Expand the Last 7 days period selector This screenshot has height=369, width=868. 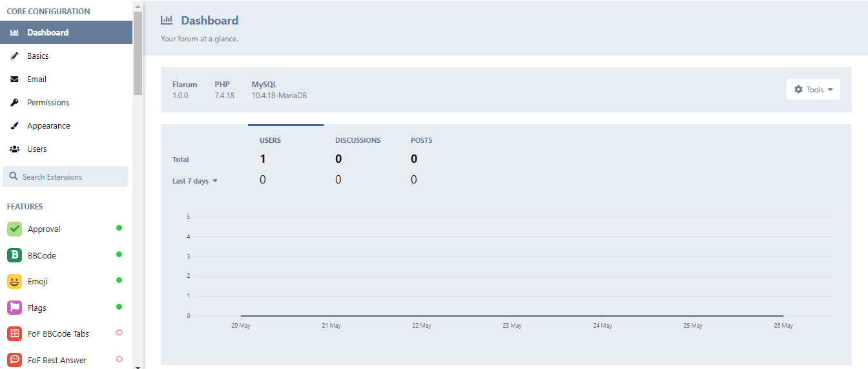pos(195,181)
